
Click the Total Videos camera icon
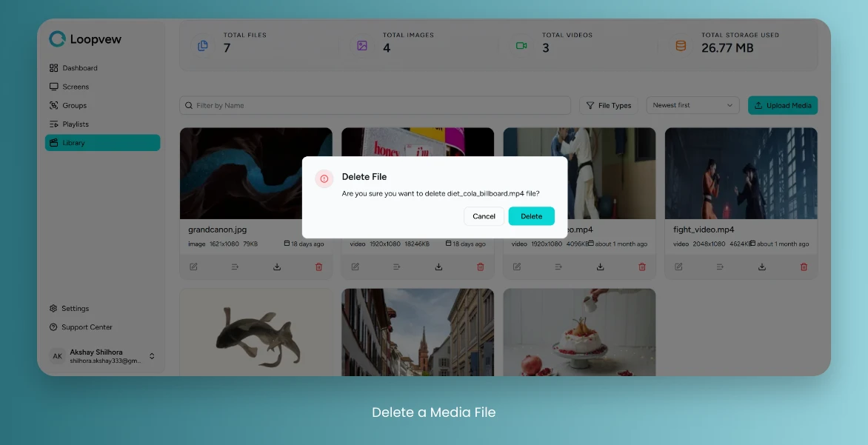click(521, 45)
